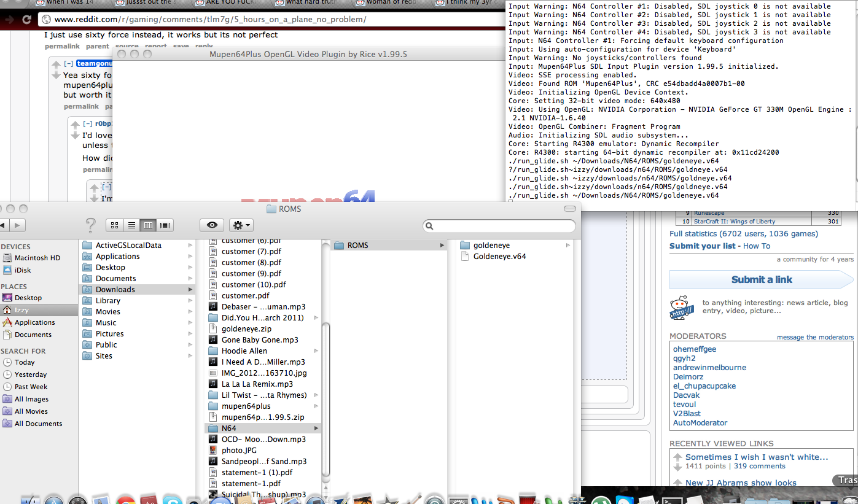Click the arrow beside the N64 folder
This screenshot has height=504, width=858.
(x=316, y=428)
